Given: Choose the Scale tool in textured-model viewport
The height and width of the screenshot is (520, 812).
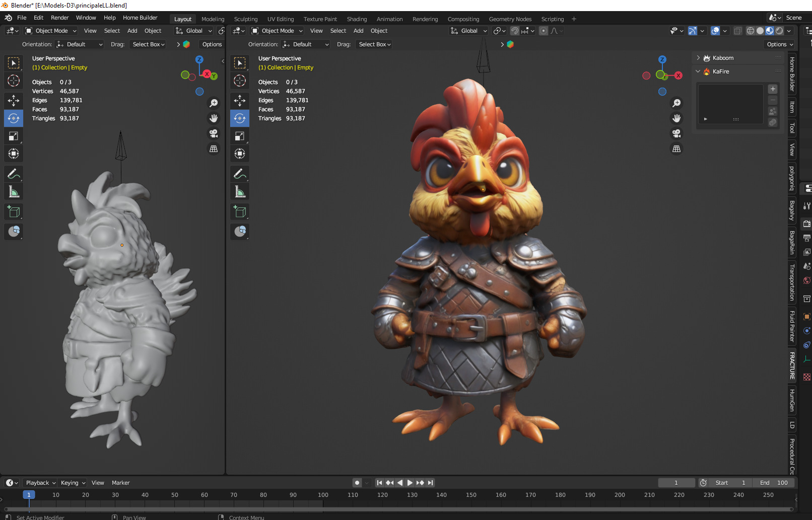Looking at the screenshot, I should [240, 136].
